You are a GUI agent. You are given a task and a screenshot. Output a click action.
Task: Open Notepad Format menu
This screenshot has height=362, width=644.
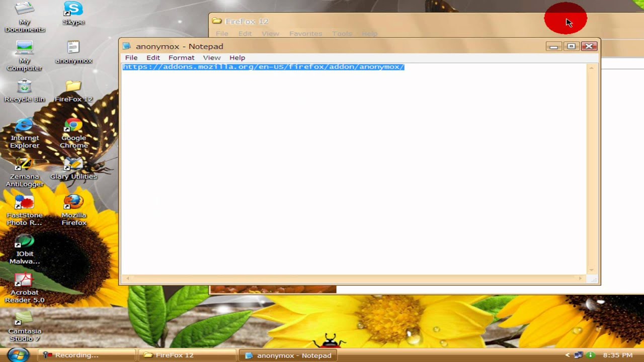(181, 58)
